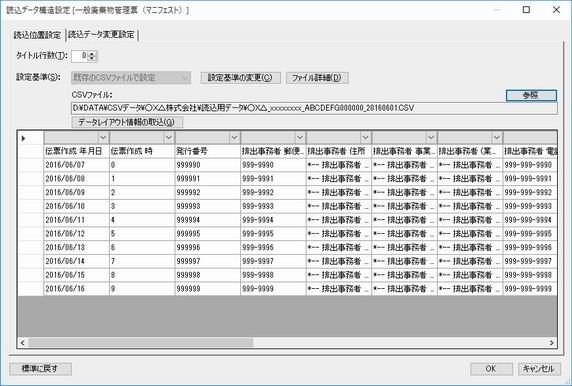Open the 読込データ変更設定 tab
572x386 pixels.
tap(101, 35)
